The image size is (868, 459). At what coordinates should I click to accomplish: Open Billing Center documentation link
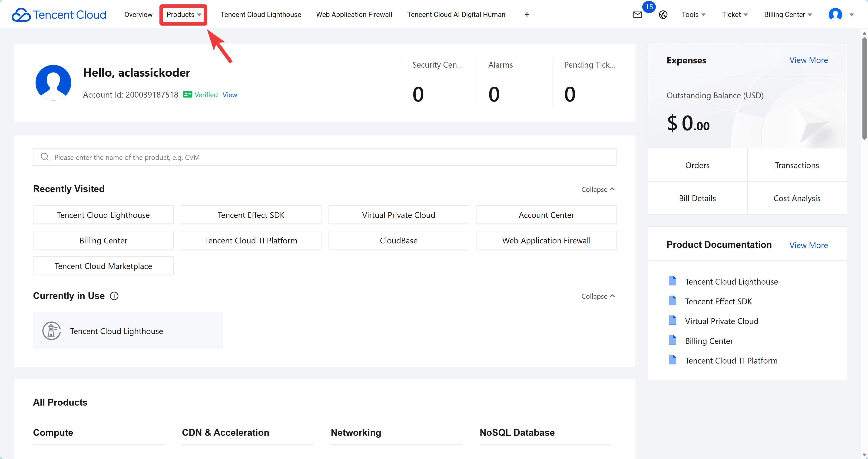(709, 341)
